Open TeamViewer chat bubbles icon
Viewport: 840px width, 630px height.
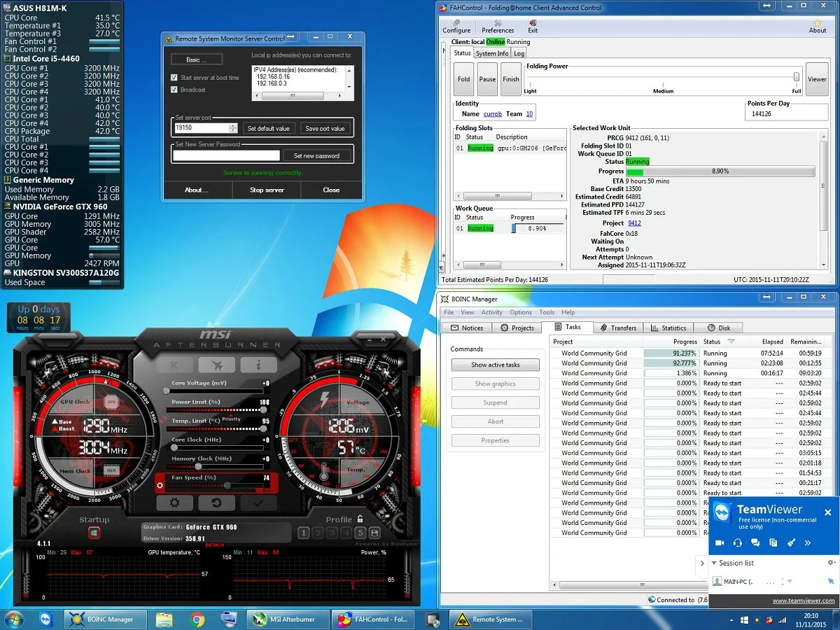[755, 542]
